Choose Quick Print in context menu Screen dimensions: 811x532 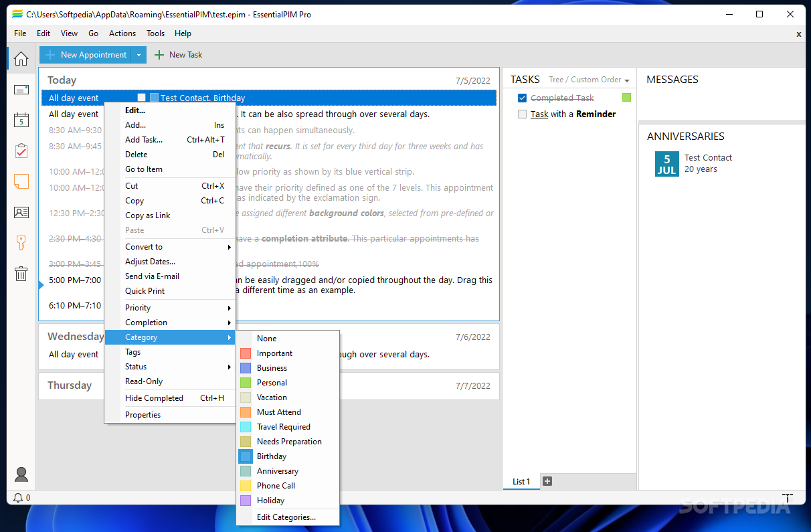[170, 291]
